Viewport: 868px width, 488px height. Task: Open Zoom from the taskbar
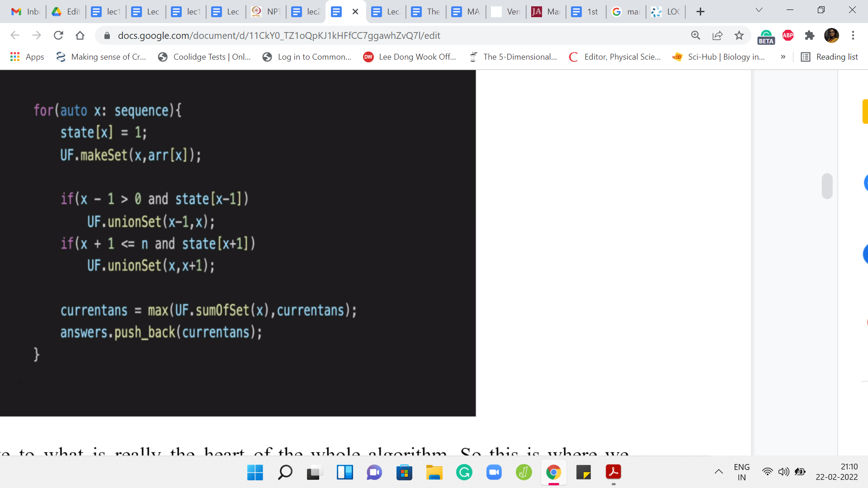point(494,473)
